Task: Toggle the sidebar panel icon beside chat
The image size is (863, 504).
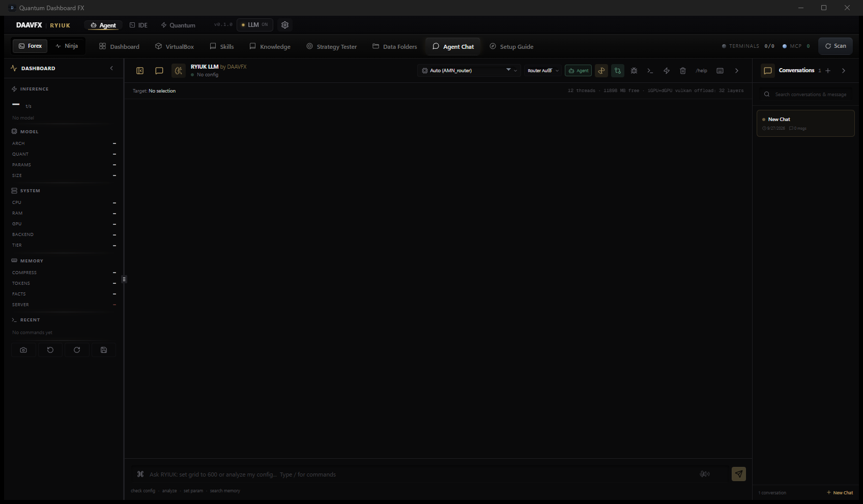Action: (140, 71)
